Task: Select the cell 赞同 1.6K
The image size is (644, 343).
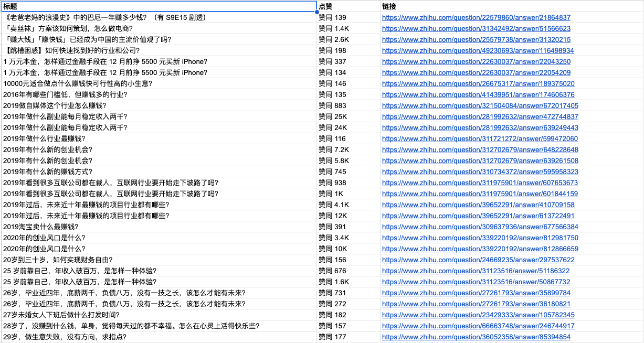Action: [349, 282]
